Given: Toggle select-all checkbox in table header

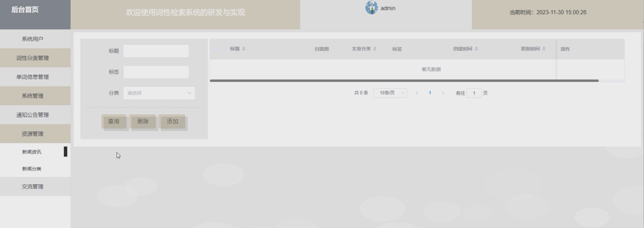Looking at the screenshot, I should [216, 49].
